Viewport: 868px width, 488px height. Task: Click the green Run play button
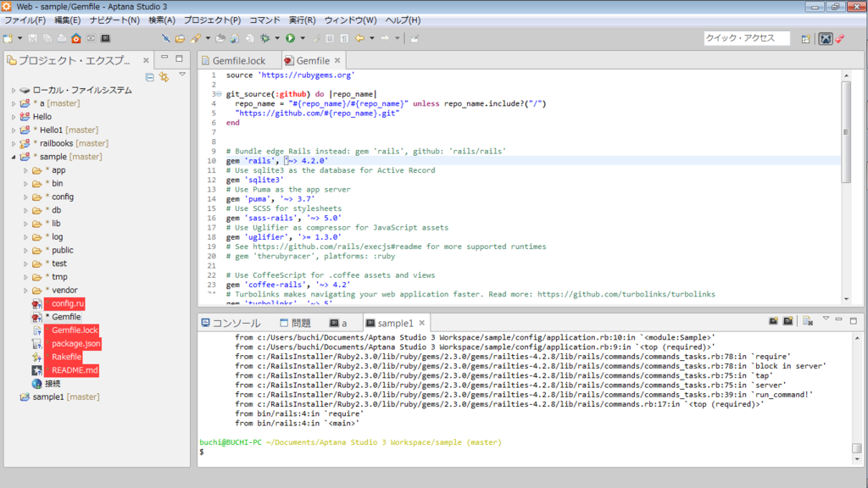coord(290,38)
